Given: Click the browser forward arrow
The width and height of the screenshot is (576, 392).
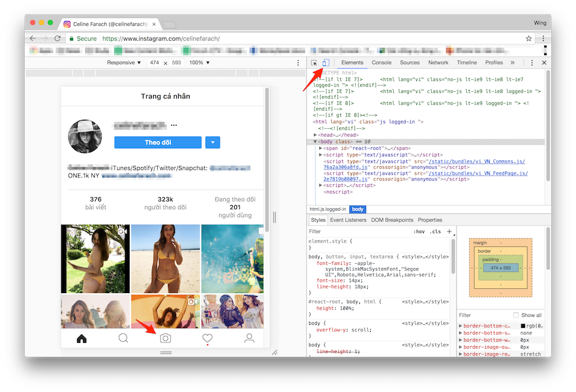Looking at the screenshot, I should tap(45, 38).
